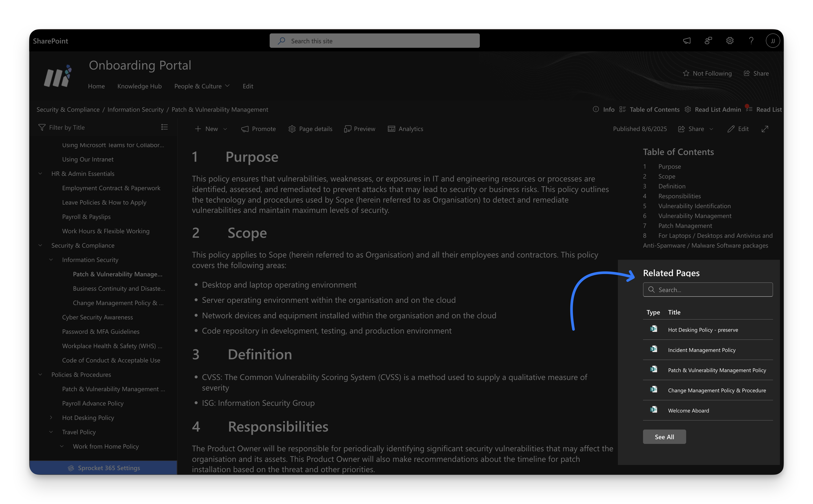The image size is (813, 504).
Task: Expand the Hot Desking Policy tree item
Action: tap(51, 417)
